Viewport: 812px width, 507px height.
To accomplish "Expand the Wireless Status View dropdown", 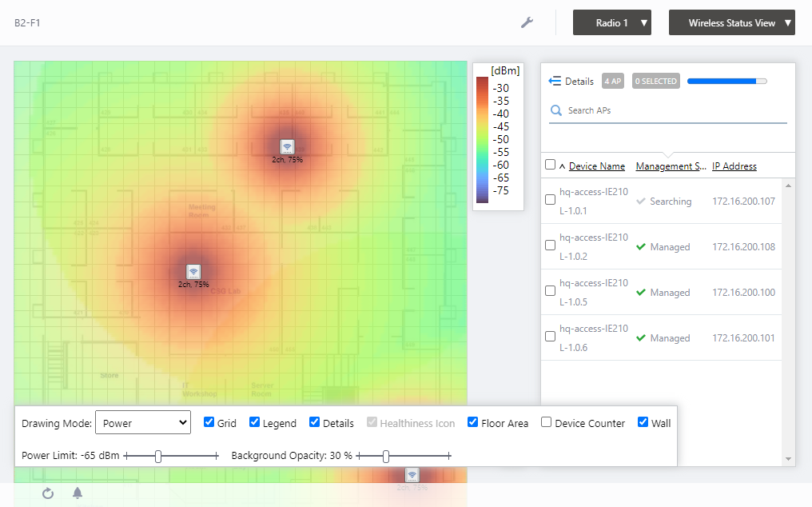I will coord(731,23).
